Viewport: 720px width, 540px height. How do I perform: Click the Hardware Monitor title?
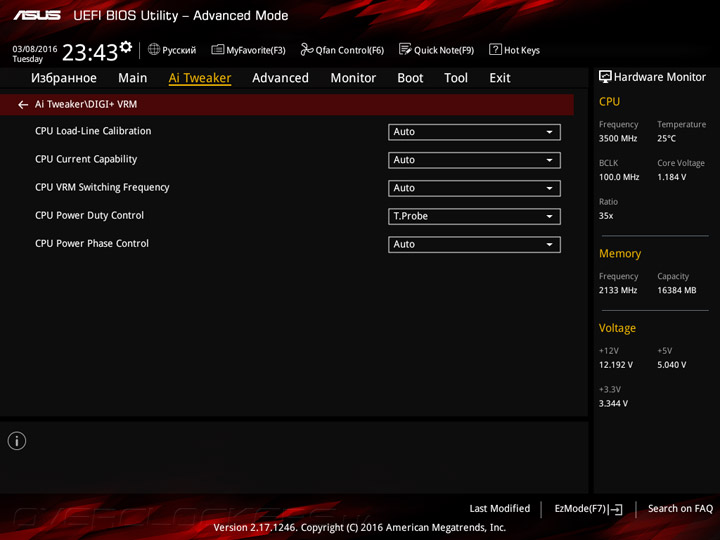[660, 77]
